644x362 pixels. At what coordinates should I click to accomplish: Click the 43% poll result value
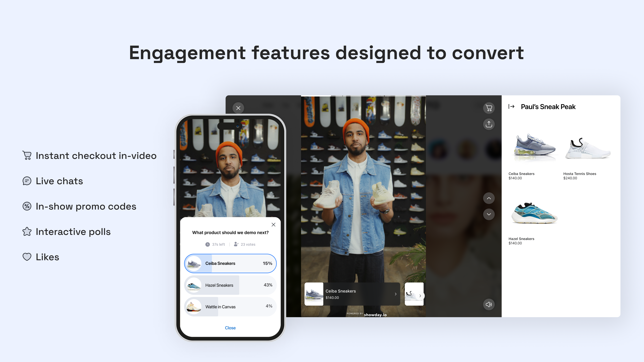268,285
